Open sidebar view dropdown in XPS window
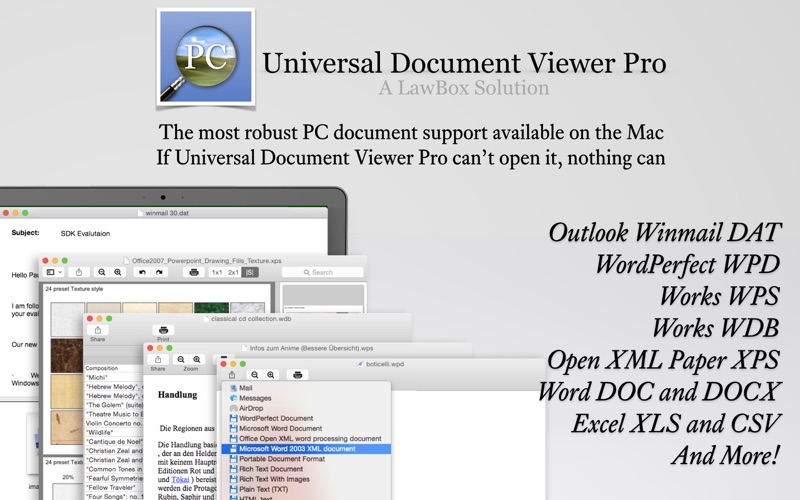The image size is (800, 500). tap(54, 272)
